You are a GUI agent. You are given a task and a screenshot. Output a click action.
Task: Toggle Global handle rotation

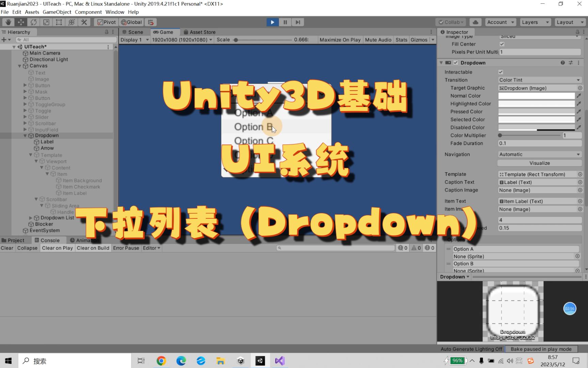(131, 22)
